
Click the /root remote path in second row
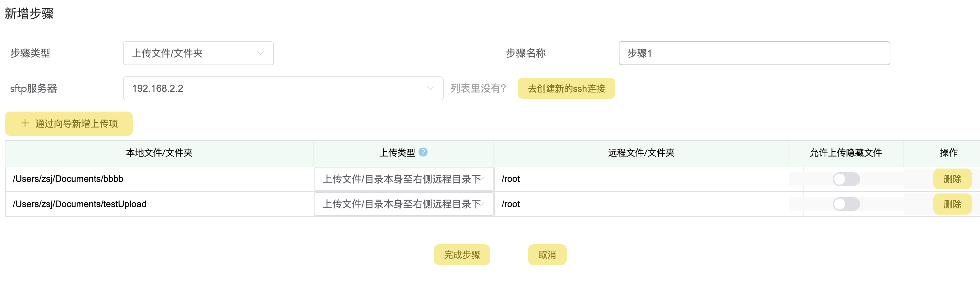click(x=510, y=204)
